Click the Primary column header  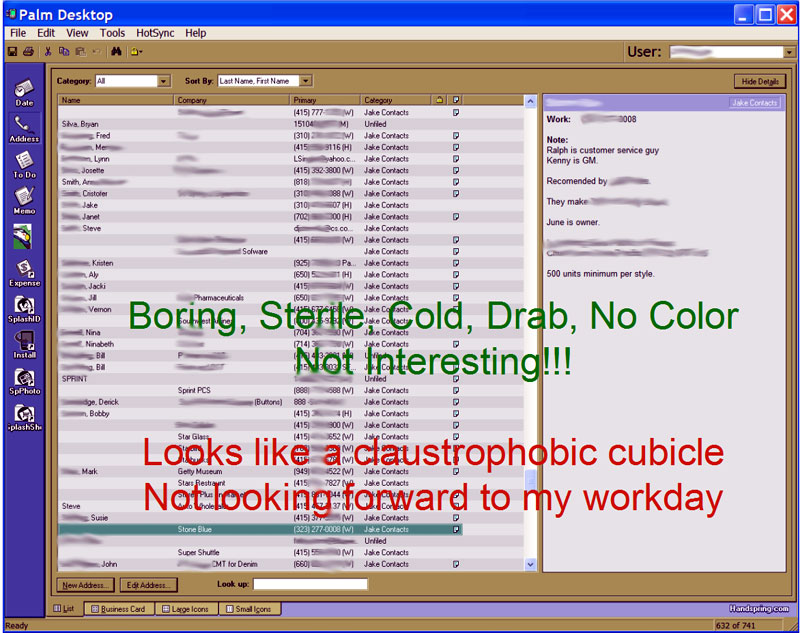pos(326,100)
